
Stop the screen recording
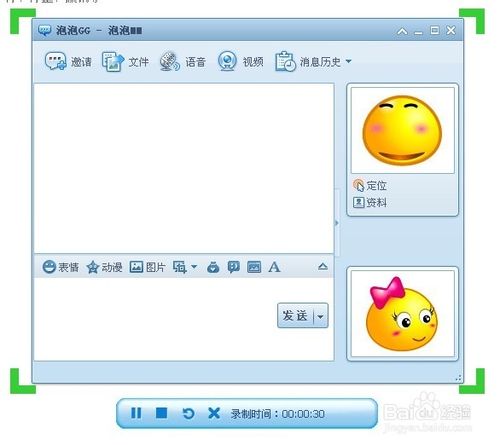pyautogui.click(x=162, y=413)
